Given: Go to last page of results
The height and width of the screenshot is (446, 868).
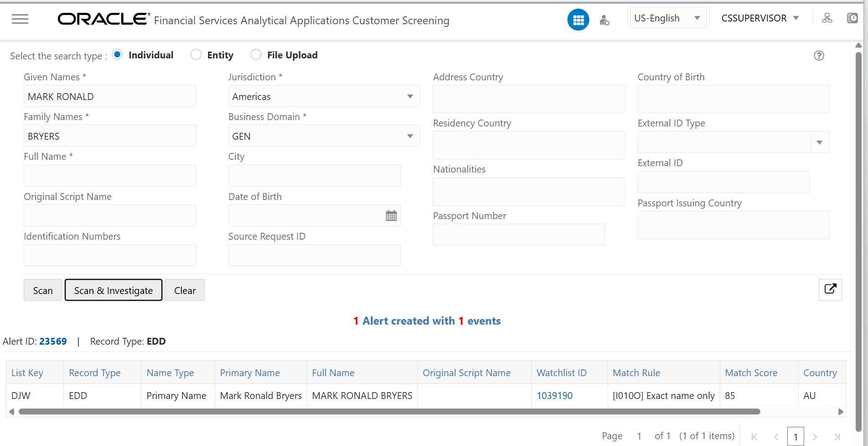Looking at the screenshot, I should point(837,437).
